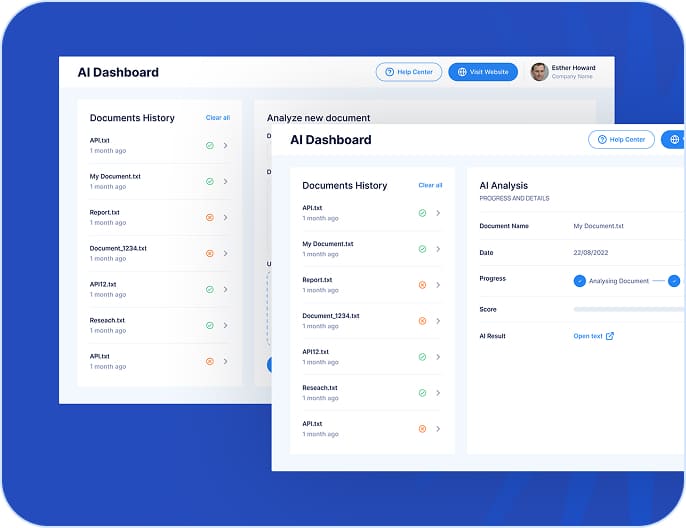Expand the API12.txt row chevron in the background dashboard
The width and height of the screenshot is (686, 528).
[226, 289]
